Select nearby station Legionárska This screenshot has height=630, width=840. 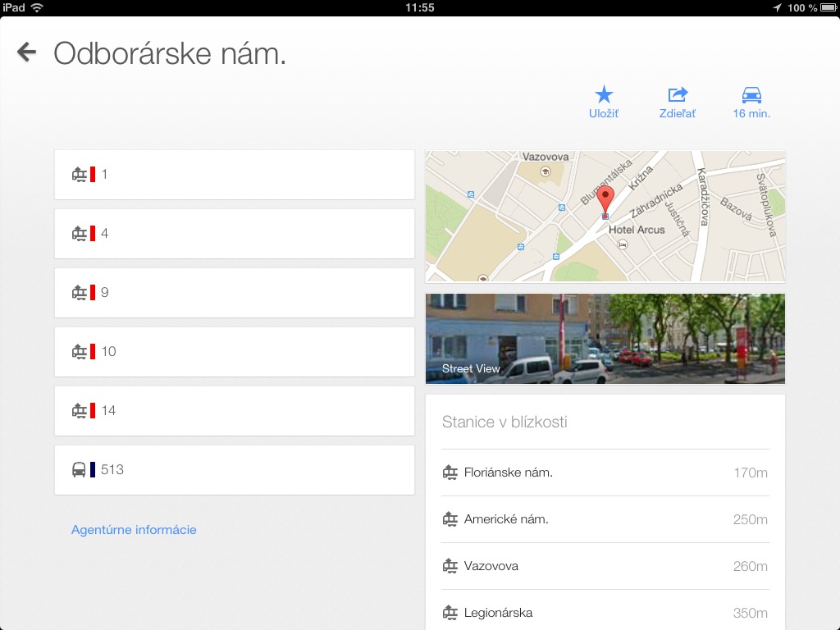tap(605, 612)
